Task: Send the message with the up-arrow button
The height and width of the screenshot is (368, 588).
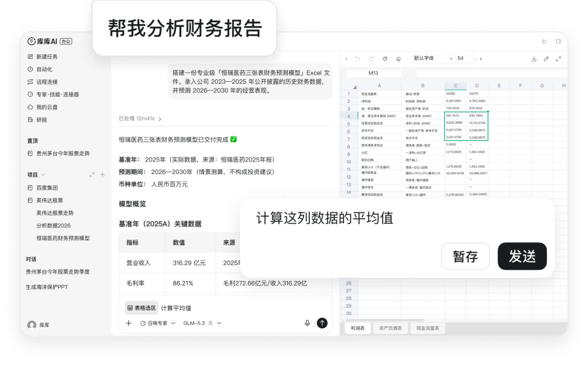Action: 322,323
